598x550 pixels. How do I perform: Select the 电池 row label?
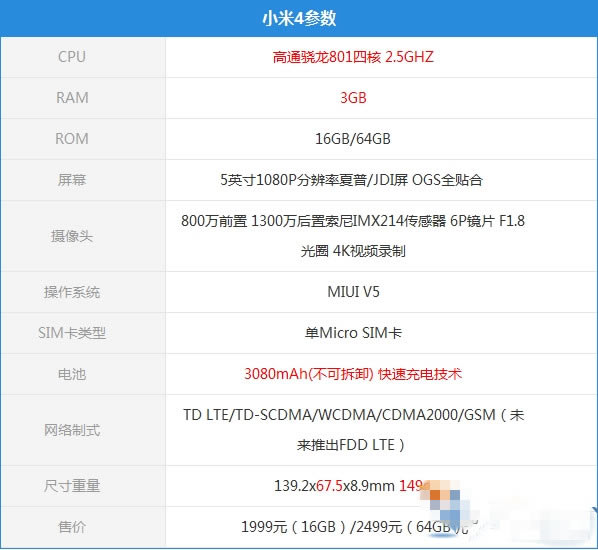pyautogui.click(x=72, y=374)
